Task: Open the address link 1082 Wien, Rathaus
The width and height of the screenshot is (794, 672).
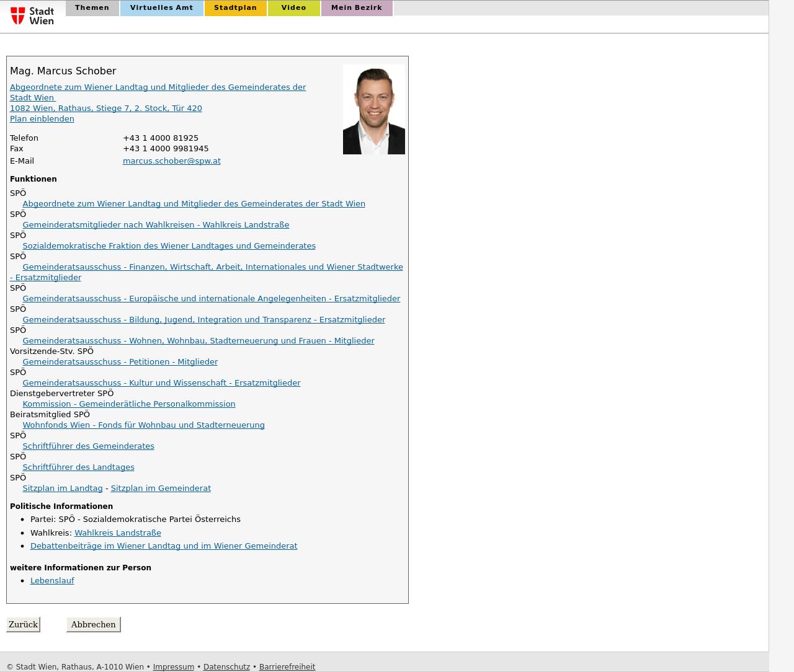Action: click(x=106, y=108)
